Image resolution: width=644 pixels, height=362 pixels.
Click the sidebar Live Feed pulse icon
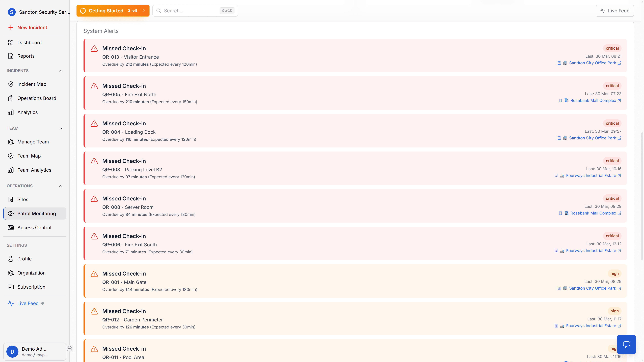[x=11, y=303]
